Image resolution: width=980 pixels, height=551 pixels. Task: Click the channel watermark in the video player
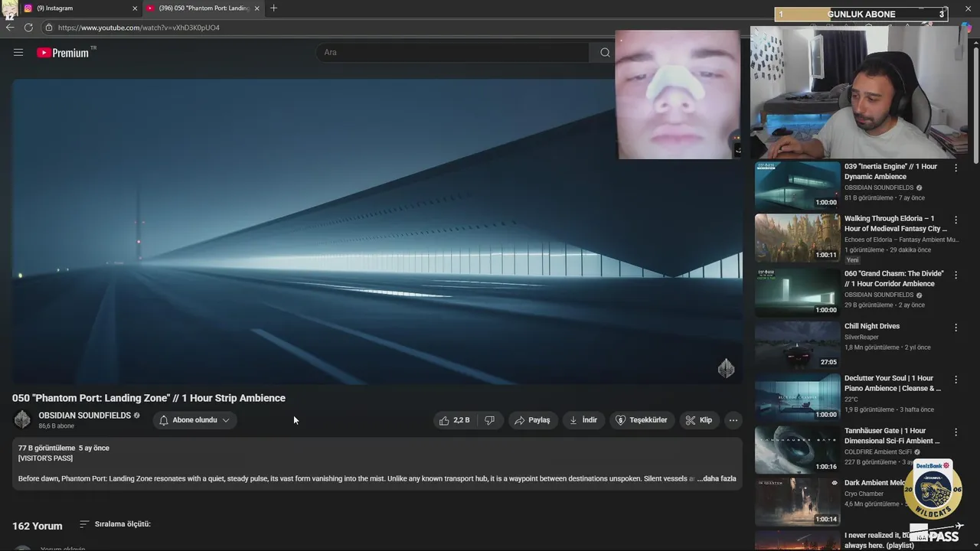tap(726, 368)
